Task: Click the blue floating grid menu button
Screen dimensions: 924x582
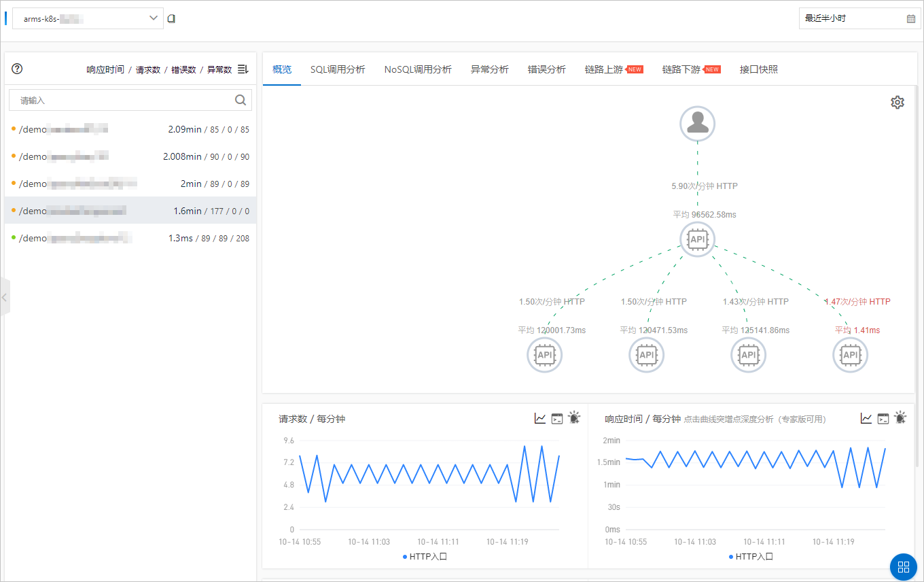Action: tap(904, 567)
